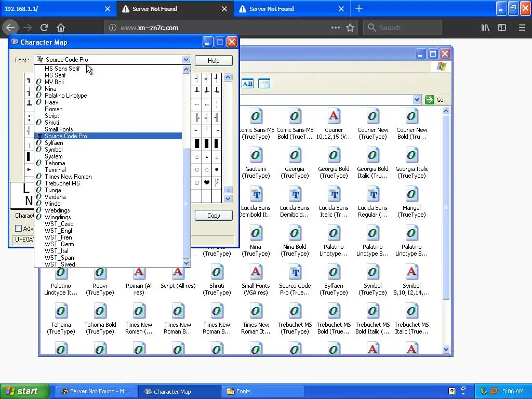
Task: Open the Firefox hamburger menu
Action: pyautogui.click(x=522, y=28)
